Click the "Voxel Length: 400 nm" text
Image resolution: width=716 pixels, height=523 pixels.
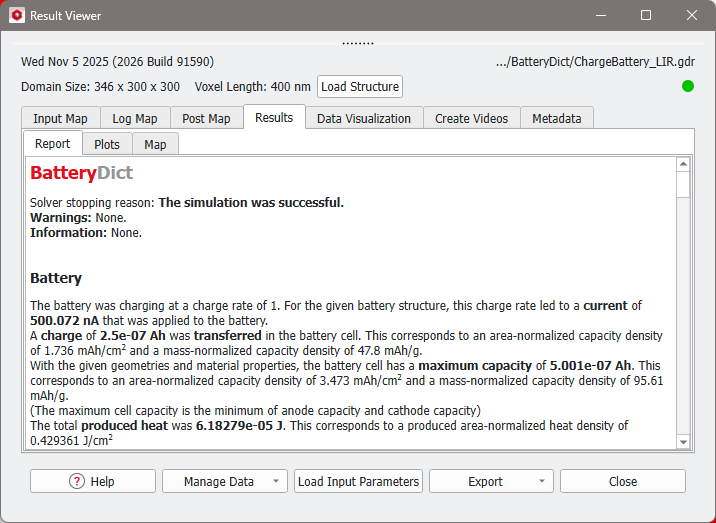coord(253,86)
